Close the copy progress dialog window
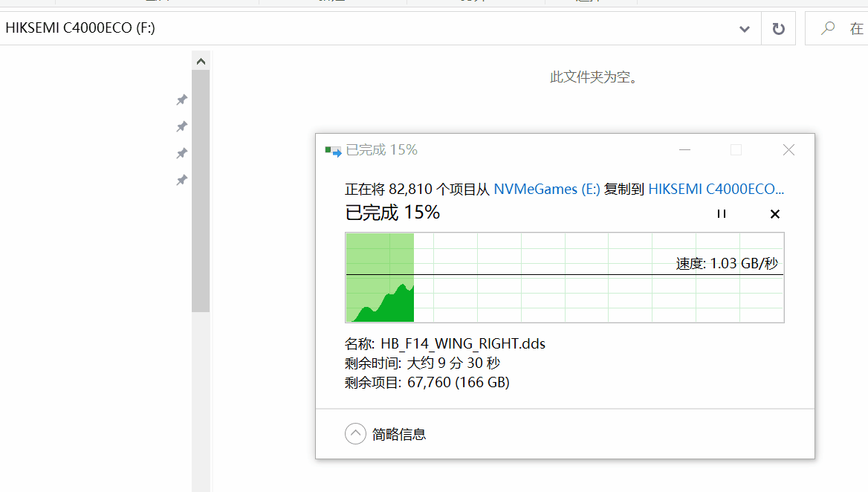 788,150
